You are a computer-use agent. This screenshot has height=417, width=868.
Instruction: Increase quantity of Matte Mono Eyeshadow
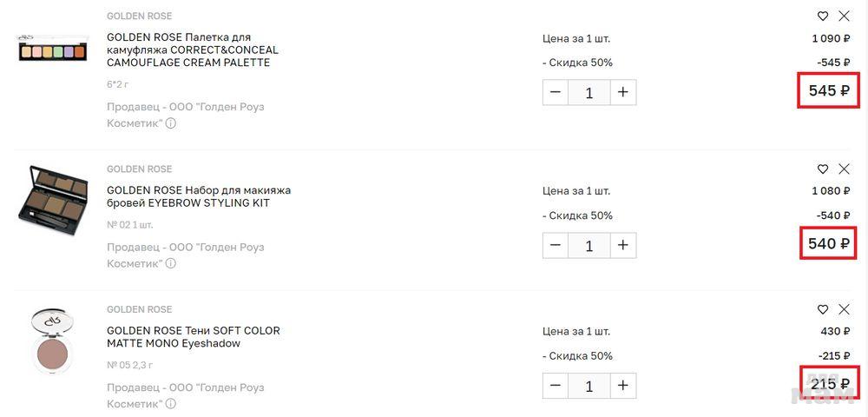tap(622, 386)
